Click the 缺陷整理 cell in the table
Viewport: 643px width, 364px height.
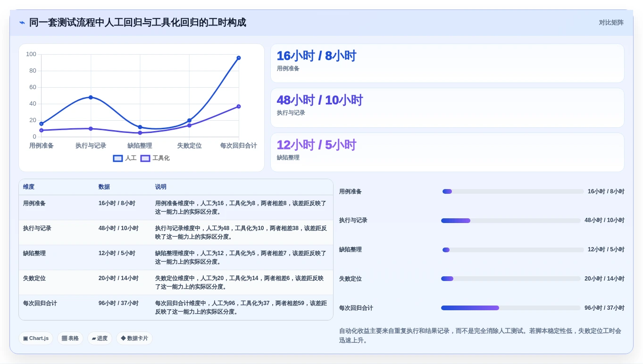pyautogui.click(x=57, y=257)
